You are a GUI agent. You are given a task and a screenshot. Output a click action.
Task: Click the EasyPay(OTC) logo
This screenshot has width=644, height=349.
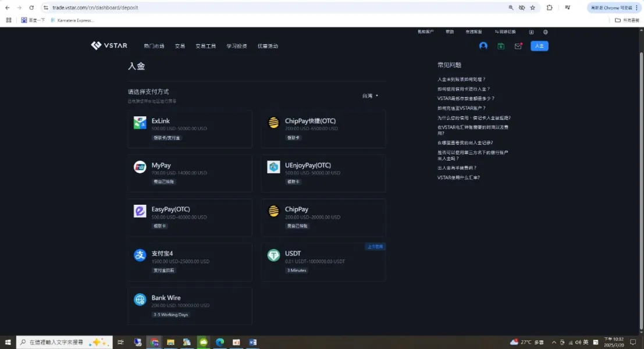[x=140, y=211]
